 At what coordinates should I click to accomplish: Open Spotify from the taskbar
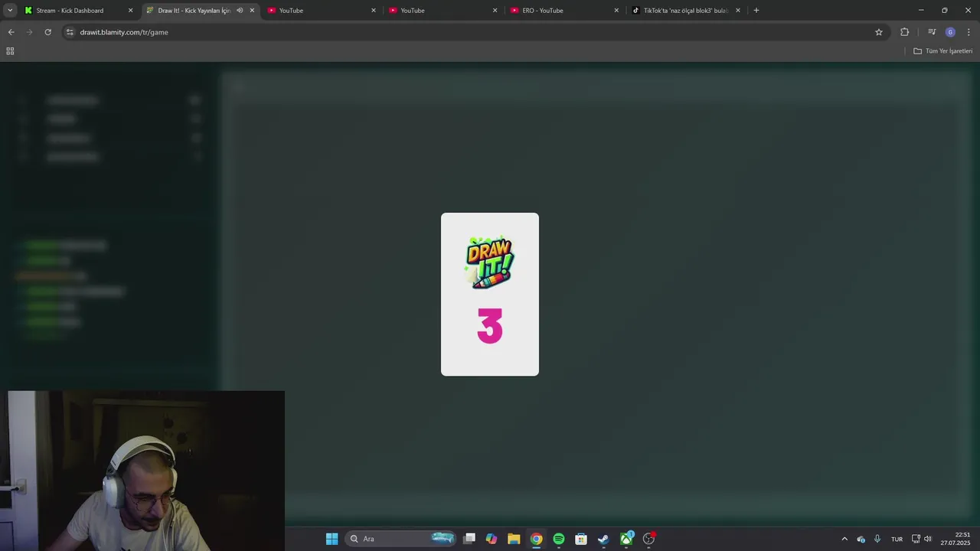click(559, 539)
